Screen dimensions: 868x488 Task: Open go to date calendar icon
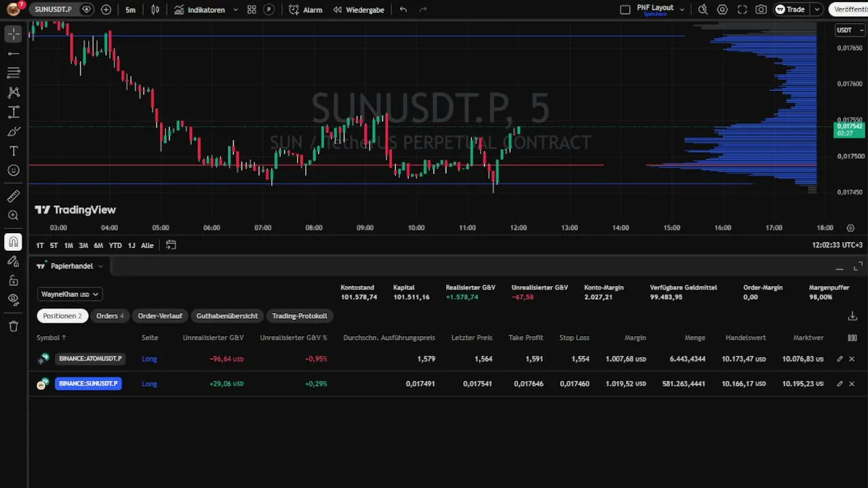tap(171, 245)
